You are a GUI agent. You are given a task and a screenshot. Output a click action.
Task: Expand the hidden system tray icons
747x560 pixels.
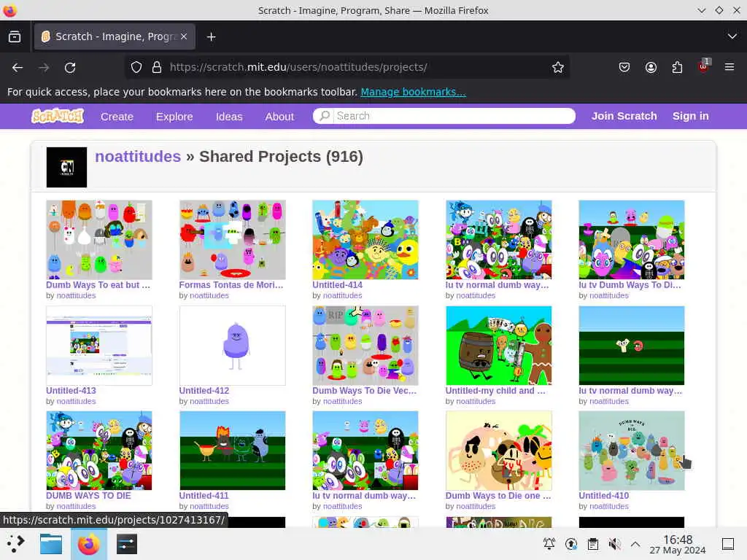(635, 544)
